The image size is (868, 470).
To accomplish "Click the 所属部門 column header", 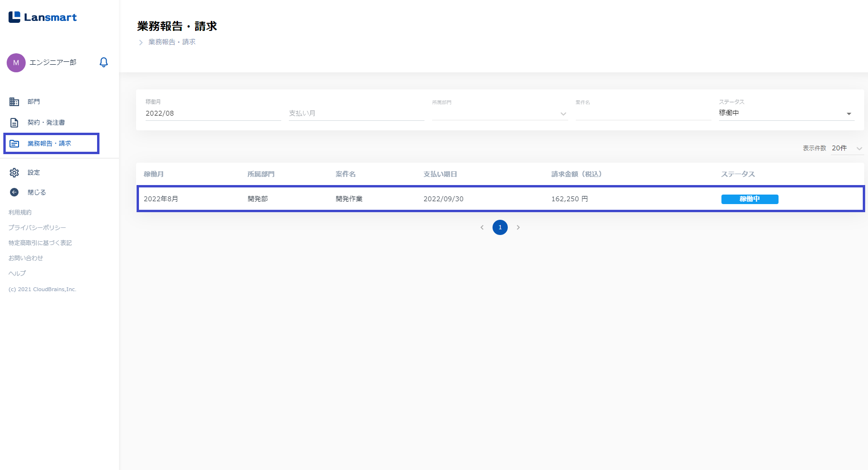I will tap(261, 174).
